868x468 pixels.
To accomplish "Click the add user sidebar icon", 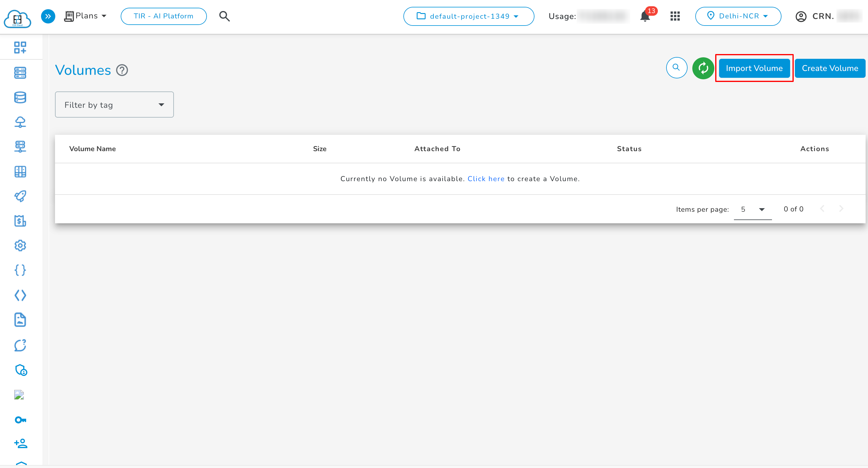I will pyautogui.click(x=20, y=443).
